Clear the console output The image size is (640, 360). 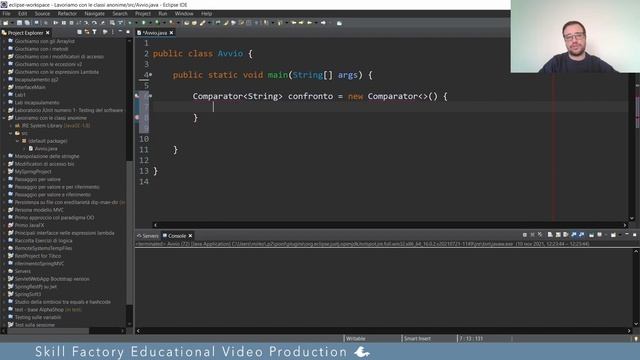pyautogui.click(x=550, y=235)
